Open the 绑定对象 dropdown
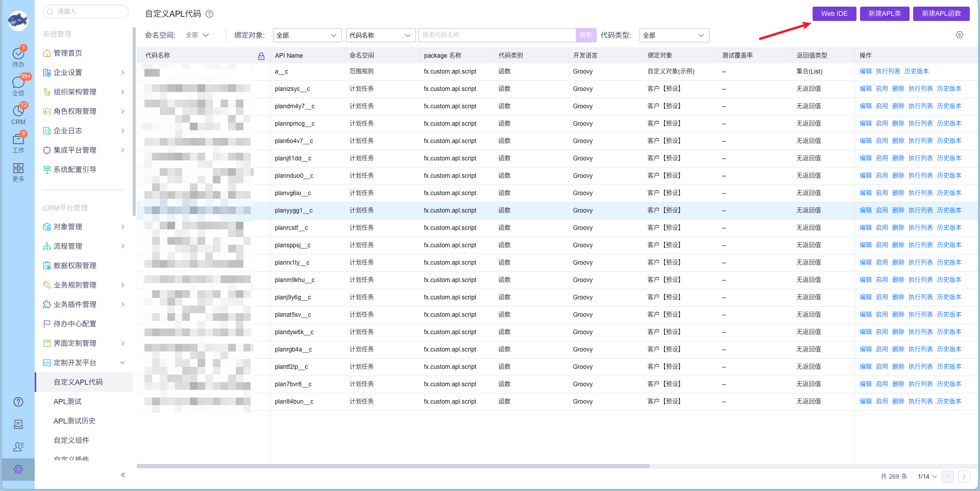The image size is (980, 491). coord(307,35)
